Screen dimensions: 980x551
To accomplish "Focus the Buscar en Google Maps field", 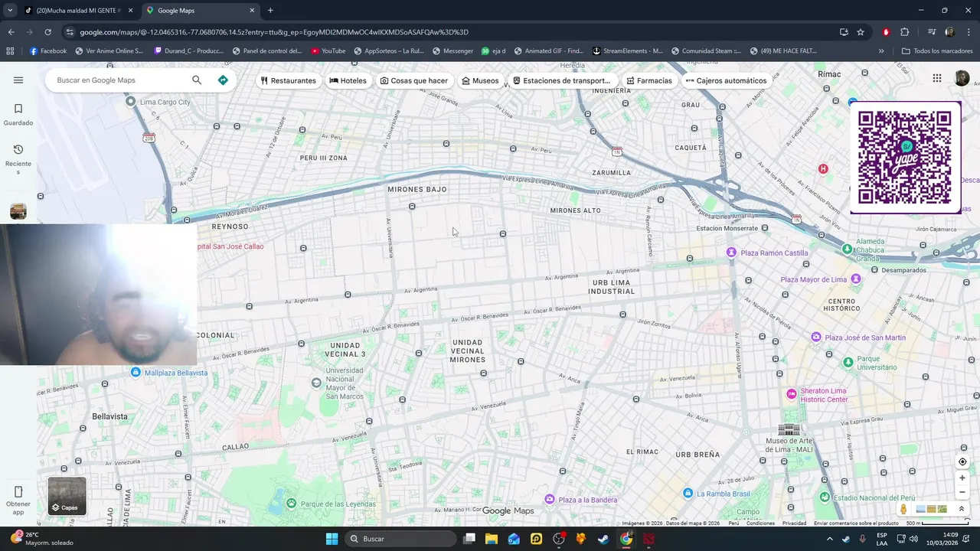I will coord(119,80).
